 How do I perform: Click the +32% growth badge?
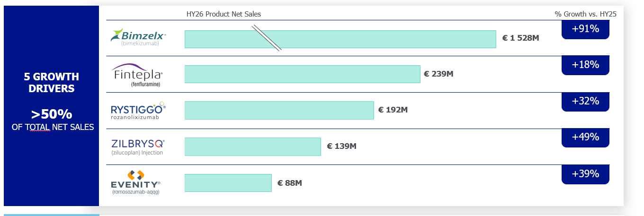point(585,102)
